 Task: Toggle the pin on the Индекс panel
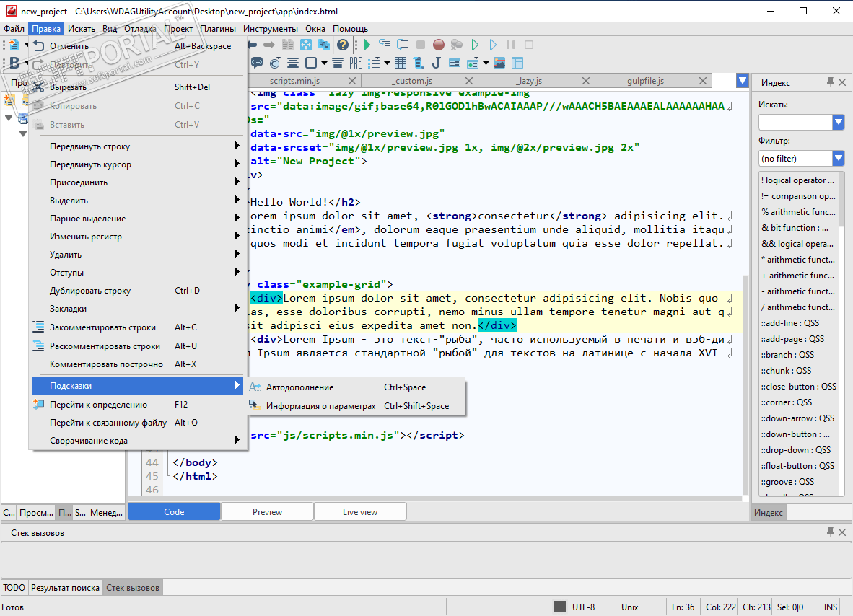tap(830, 82)
